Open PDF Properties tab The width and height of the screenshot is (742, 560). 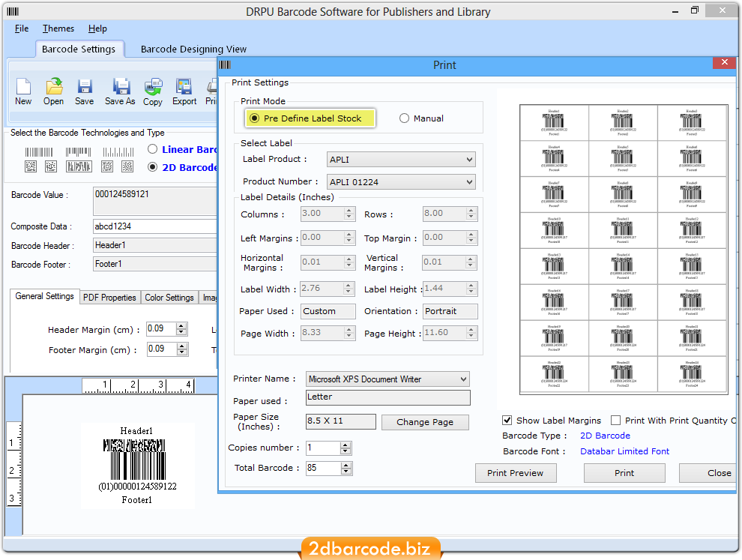tap(109, 298)
